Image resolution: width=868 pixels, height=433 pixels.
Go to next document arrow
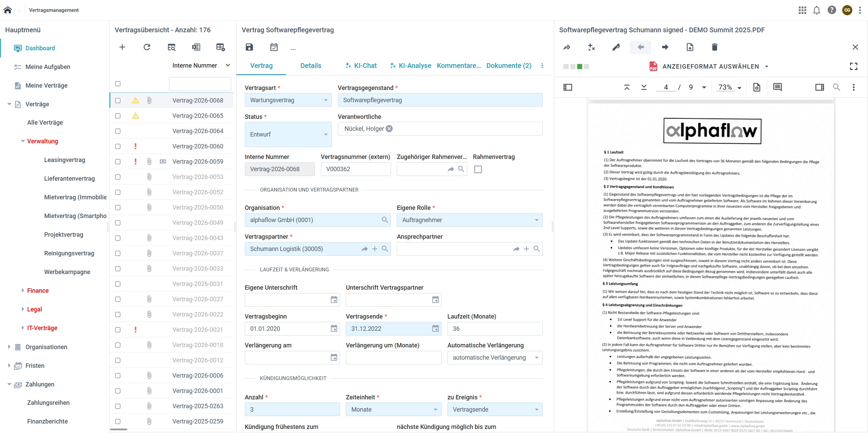(x=665, y=47)
